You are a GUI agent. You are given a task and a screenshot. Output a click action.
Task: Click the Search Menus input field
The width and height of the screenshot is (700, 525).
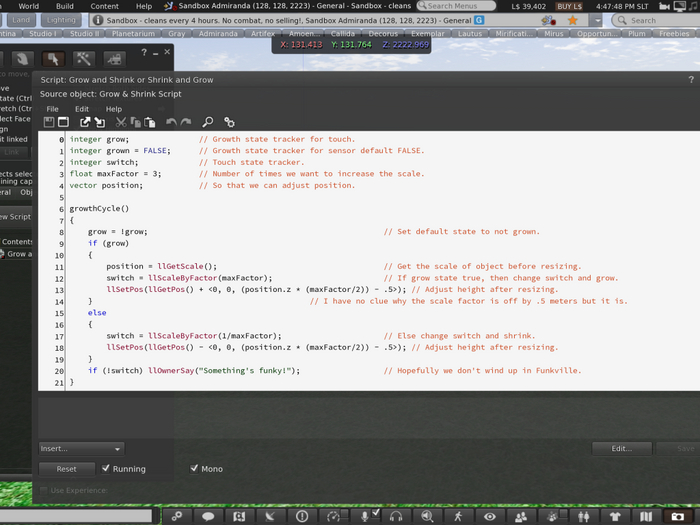coord(456,6)
